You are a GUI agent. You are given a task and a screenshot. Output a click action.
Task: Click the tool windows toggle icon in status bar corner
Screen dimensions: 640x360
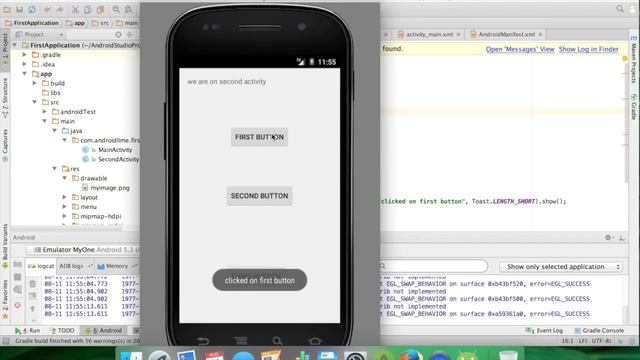click(6, 340)
